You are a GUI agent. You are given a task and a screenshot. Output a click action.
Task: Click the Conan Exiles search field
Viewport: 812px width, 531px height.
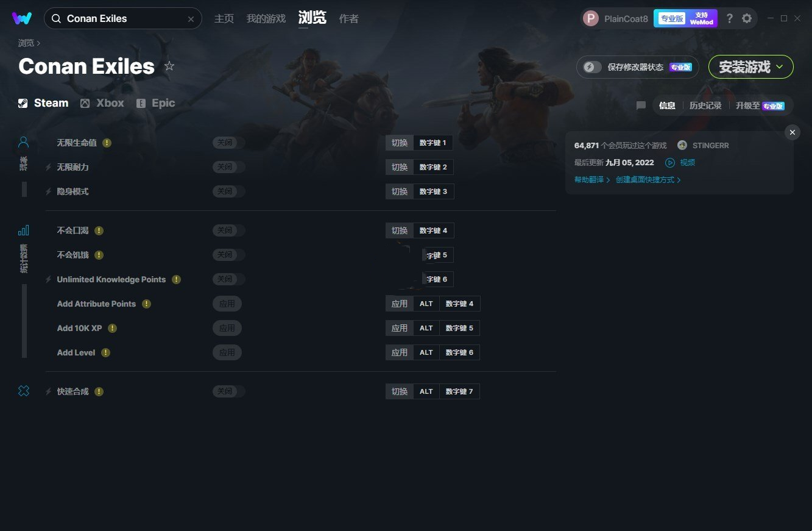pyautogui.click(x=123, y=18)
